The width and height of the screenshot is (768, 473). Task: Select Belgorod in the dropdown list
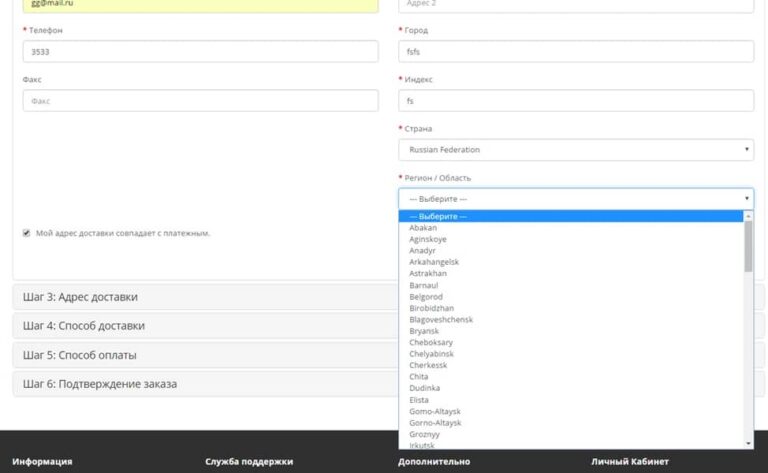tap(427, 297)
